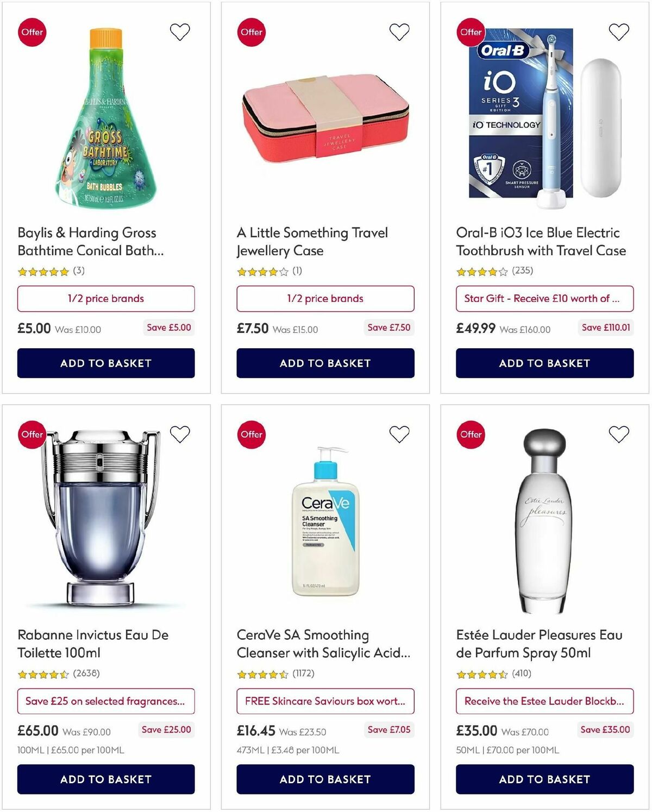
Task: Favourite the Rabanne Invictus fragrance
Action: point(180,435)
